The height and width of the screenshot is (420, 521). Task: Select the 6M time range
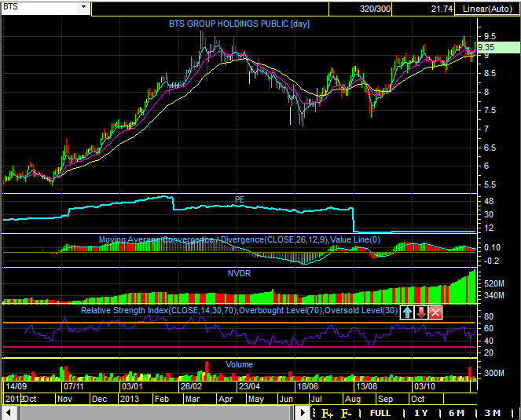tap(457, 413)
